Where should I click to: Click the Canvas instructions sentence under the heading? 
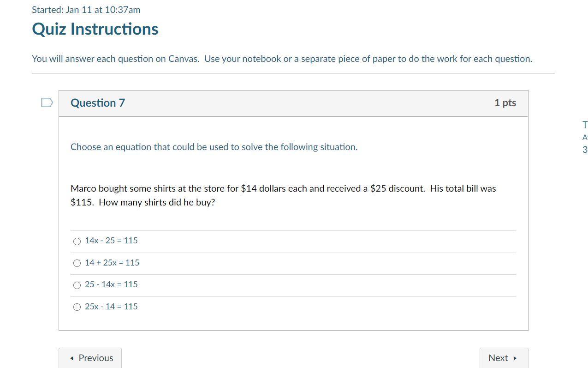282,59
